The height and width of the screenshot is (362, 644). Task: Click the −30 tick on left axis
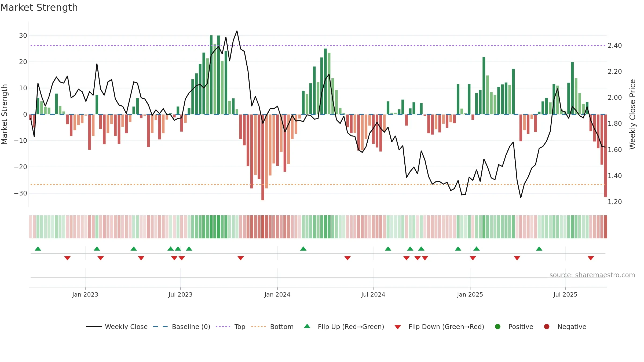21,193
